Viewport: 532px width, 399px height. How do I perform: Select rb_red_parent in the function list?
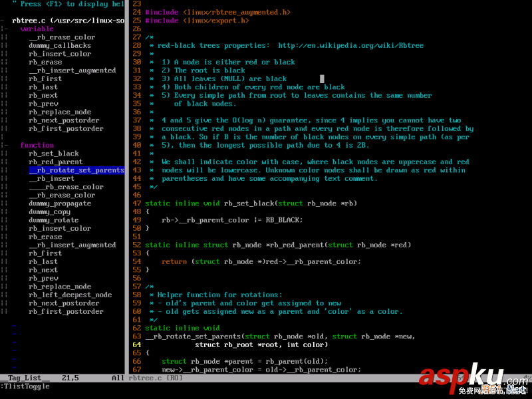[x=56, y=162]
